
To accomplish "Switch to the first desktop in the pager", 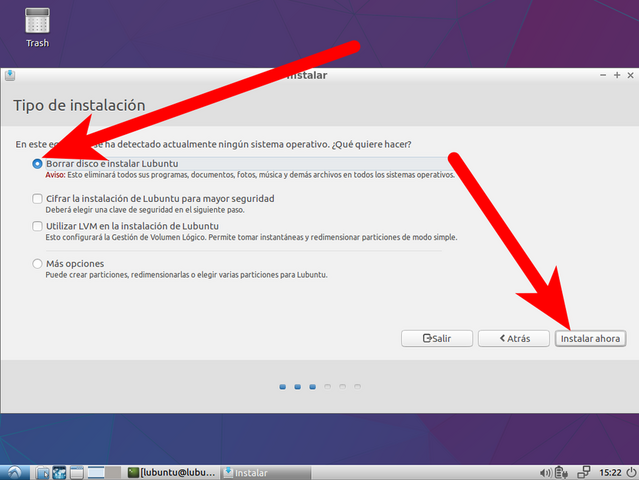I will click(96, 473).
